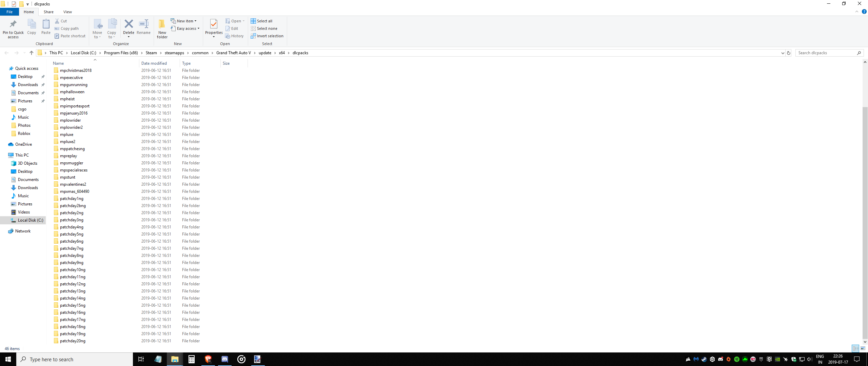Rename a folder using the Rename icon
The height and width of the screenshot is (366, 868).
143,26
